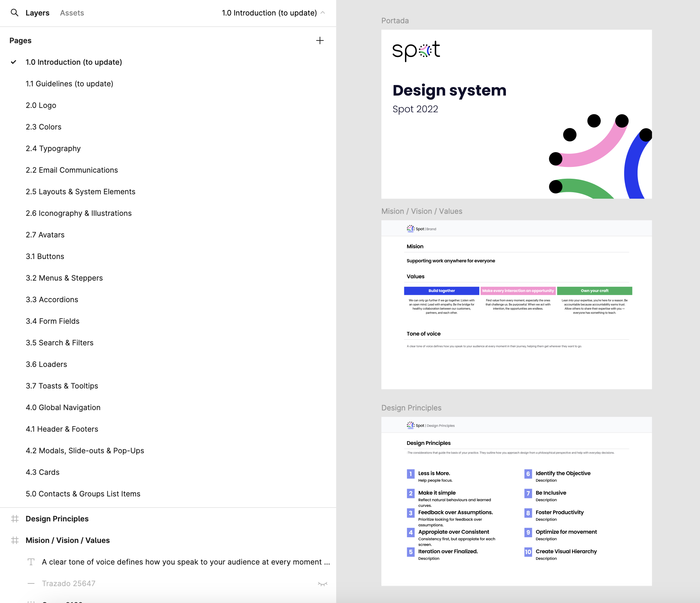Go to 3.4 Form Fields page
The height and width of the screenshot is (603, 700).
pyautogui.click(x=53, y=321)
